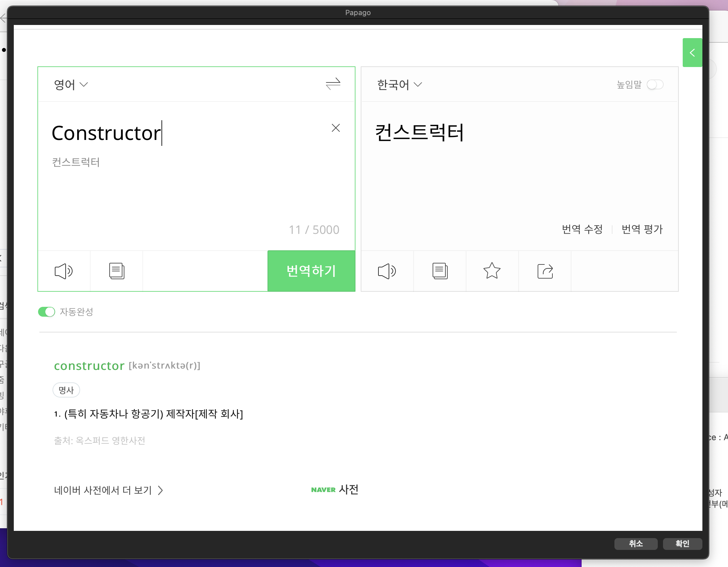Share the translation result
728x567 pixels.
[x=545, y=271]
